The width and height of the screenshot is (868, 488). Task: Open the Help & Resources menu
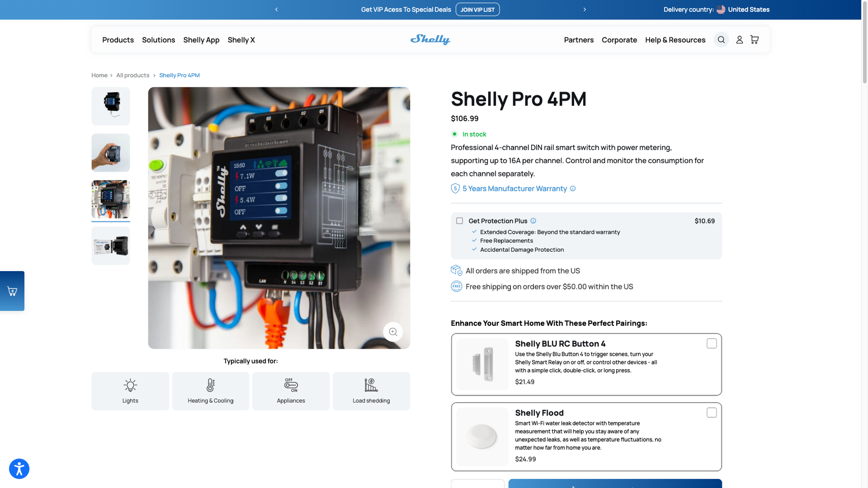click(675, 40)
